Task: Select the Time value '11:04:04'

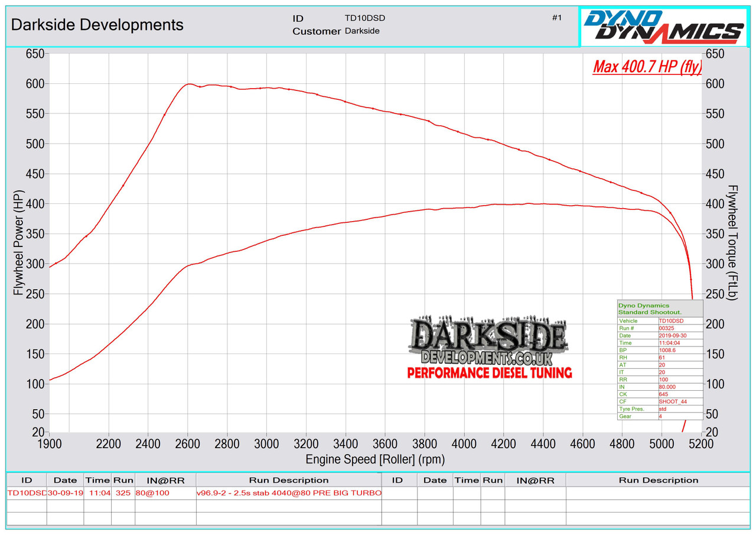Action: coord(669,343)
